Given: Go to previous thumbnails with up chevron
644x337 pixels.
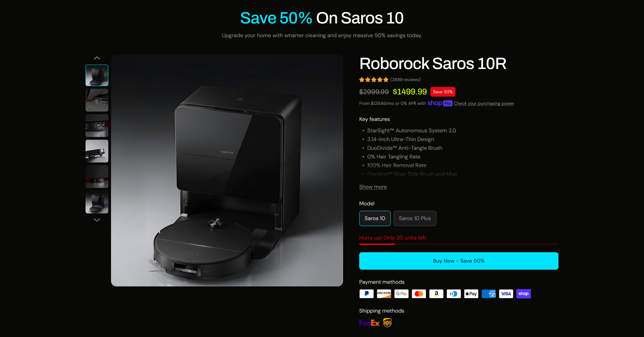Looking at the screenshot, I should tap(97, 58).
